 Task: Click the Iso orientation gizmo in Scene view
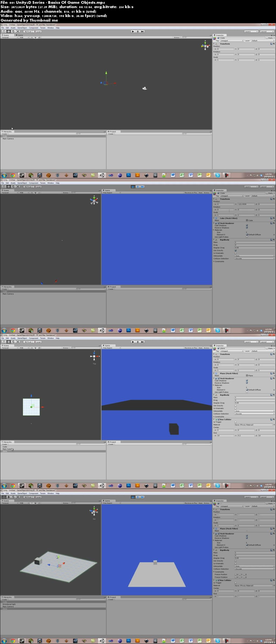(94, 511)
